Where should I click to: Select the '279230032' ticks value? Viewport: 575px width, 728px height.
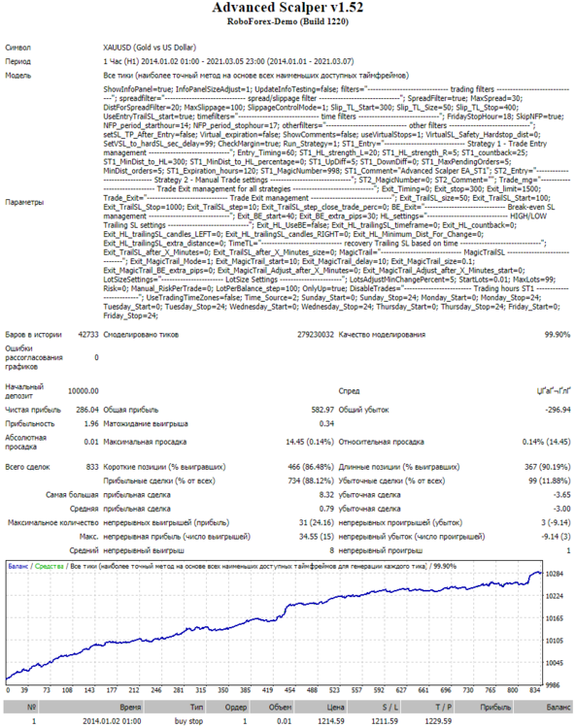(x=316, y=334)
